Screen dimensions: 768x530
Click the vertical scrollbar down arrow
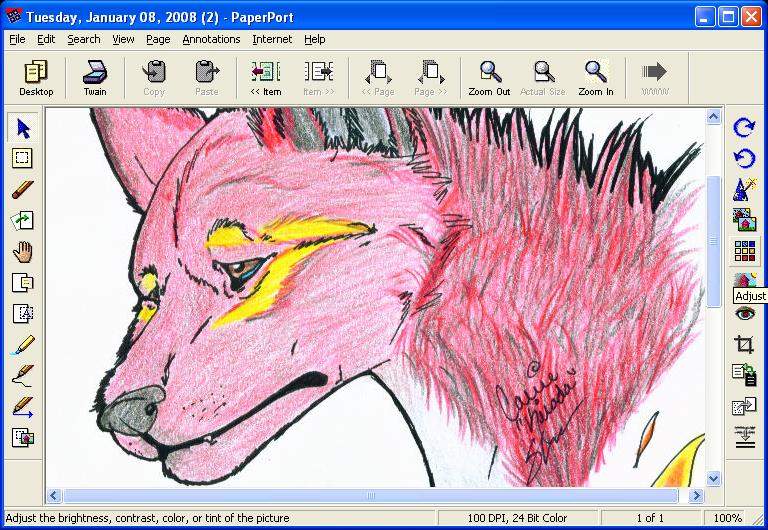click(x=713, y=478)
